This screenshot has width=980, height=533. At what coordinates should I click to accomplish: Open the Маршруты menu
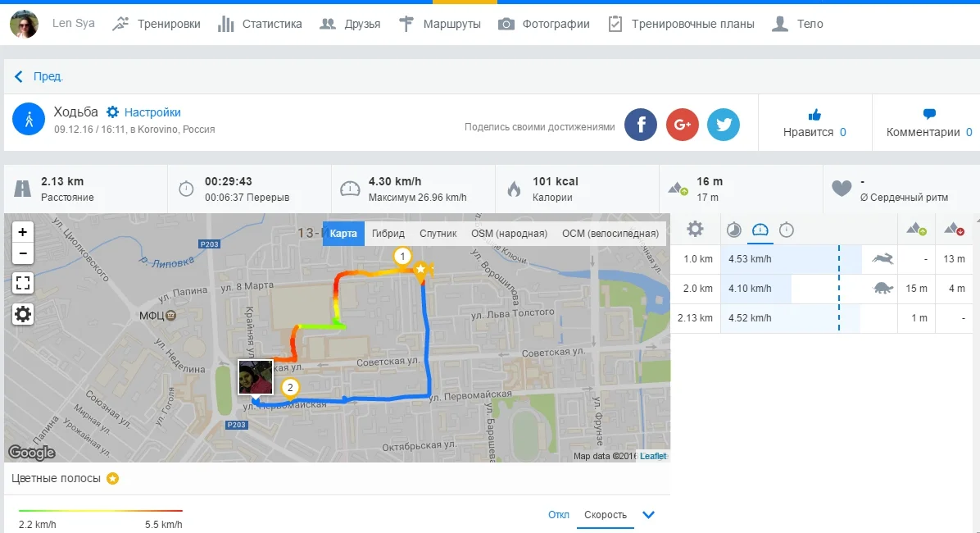point(440,24)
